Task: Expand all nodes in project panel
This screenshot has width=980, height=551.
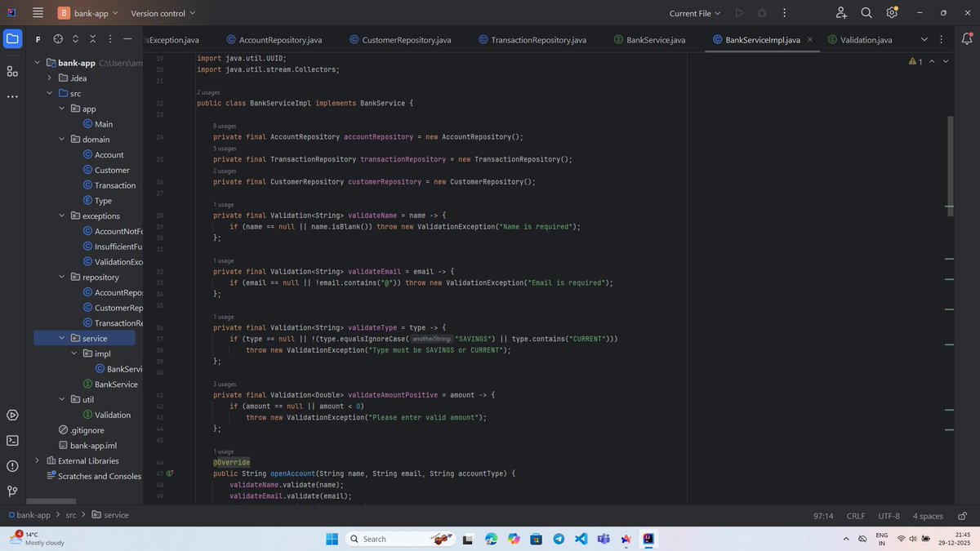Action: 75,39
